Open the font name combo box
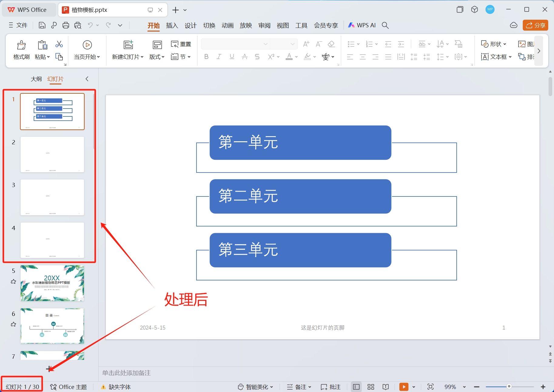This screenshot has width=554, height=392. tap(235, 44)
